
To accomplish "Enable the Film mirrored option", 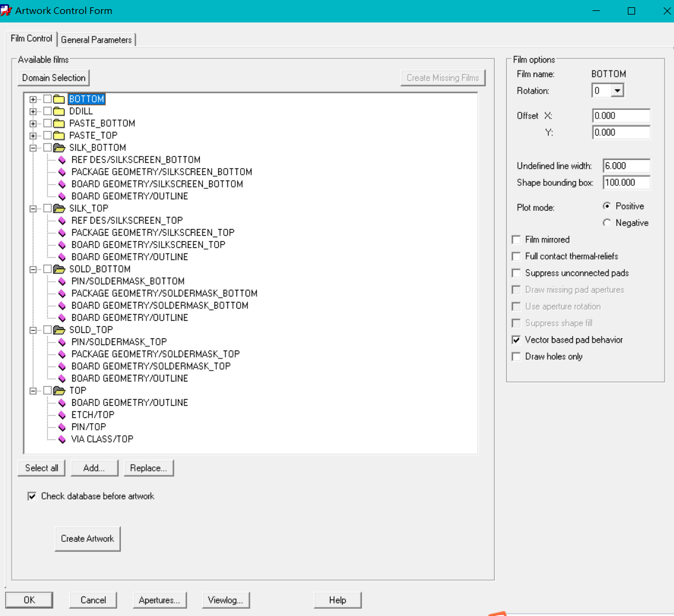I will (516, 240).
